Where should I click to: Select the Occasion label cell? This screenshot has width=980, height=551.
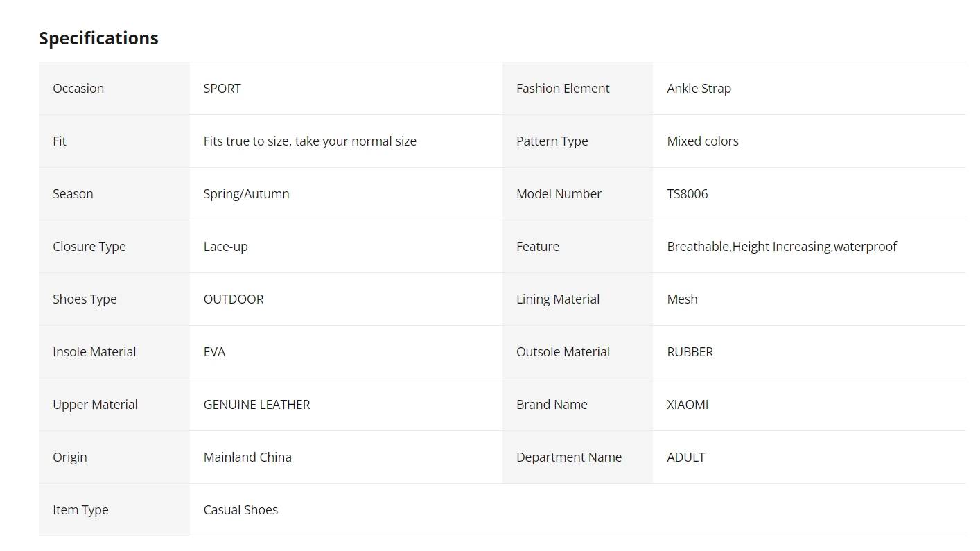coord(114,89)
